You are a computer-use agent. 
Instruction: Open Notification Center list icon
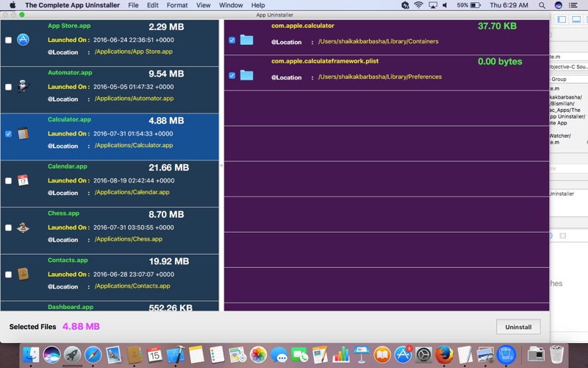click(x=573, y=5)
